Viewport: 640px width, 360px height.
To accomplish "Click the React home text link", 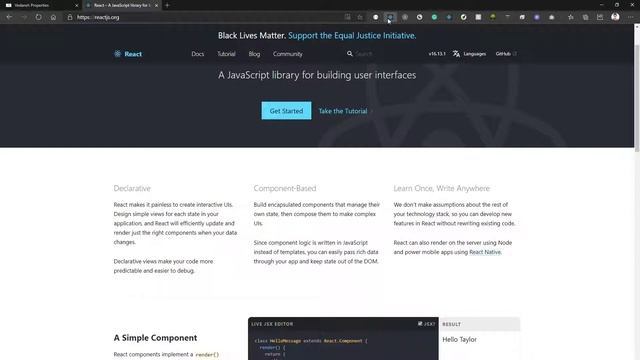I will pyautogui.click(x=133, y=54).
